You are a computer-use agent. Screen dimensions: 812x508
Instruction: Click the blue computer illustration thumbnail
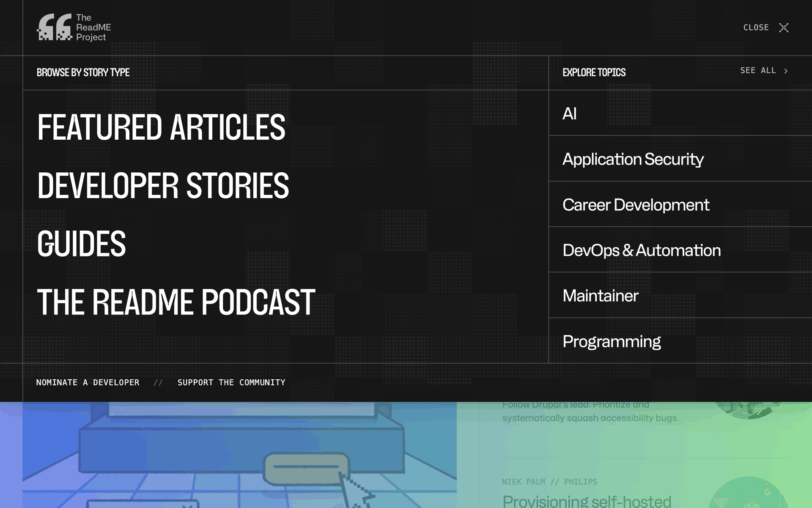[239, 455]
